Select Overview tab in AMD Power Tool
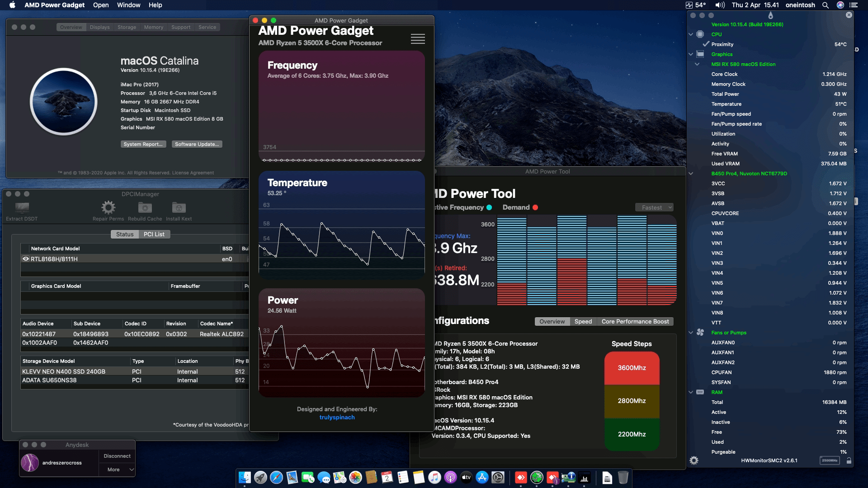Image resolution: width=868 pixels, height=488 pixels. tap(552, 321)
